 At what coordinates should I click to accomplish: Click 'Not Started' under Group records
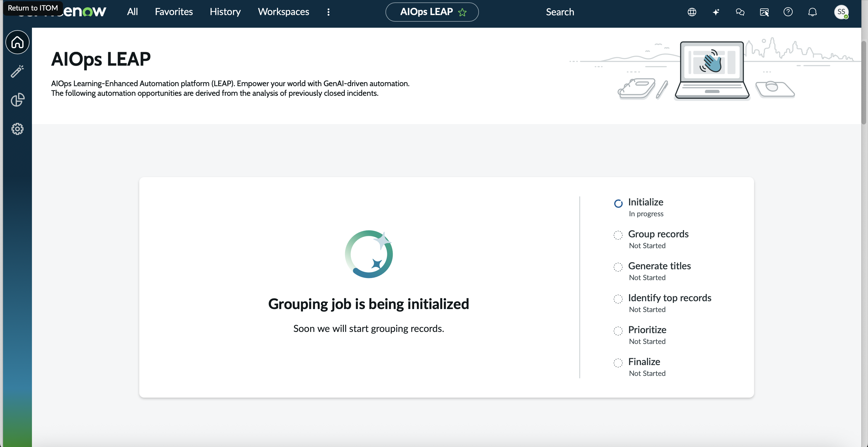[x=647, y=245]
